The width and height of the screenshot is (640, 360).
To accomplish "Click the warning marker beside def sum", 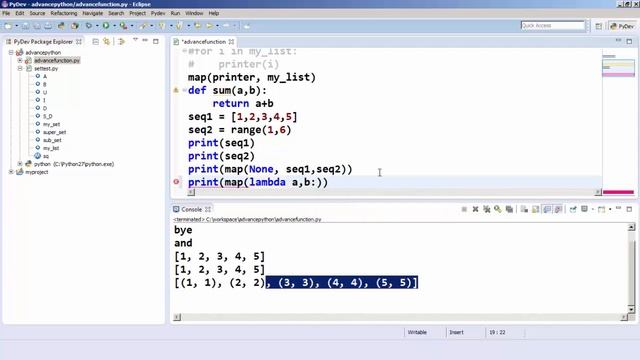I will tap(176, 90).
